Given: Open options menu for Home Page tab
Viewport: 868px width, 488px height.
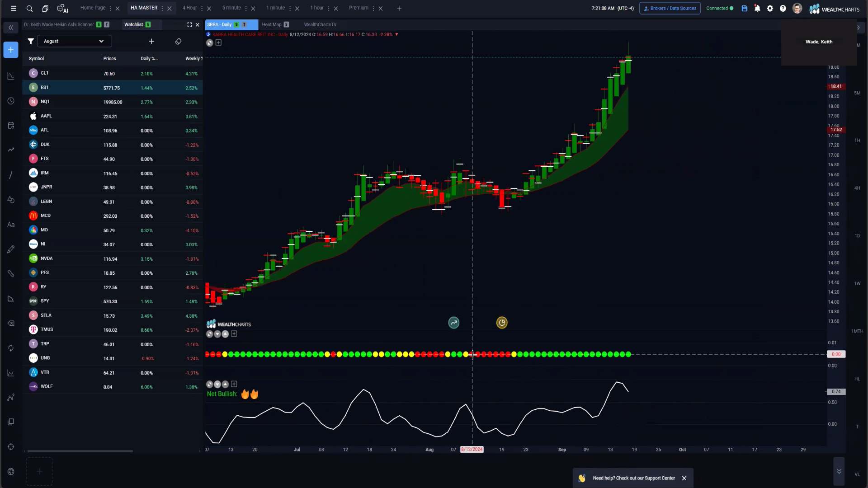Looking at the screenshot, I should pos(110,8).
